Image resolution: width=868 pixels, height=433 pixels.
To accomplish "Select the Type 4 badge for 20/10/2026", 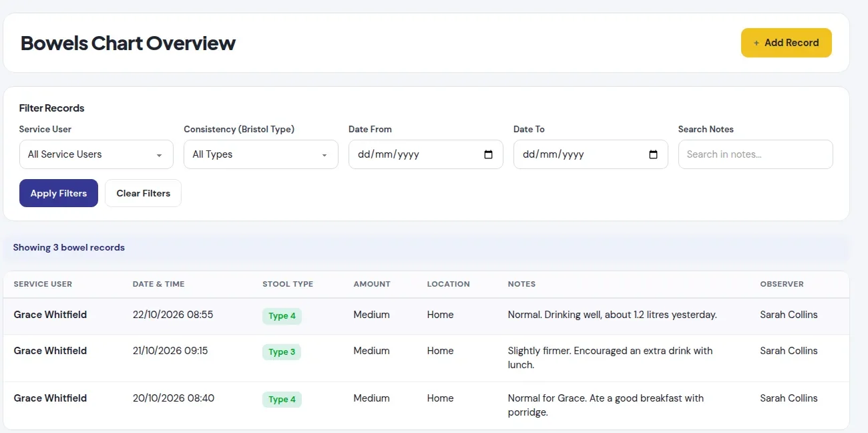I will point(282,400).
